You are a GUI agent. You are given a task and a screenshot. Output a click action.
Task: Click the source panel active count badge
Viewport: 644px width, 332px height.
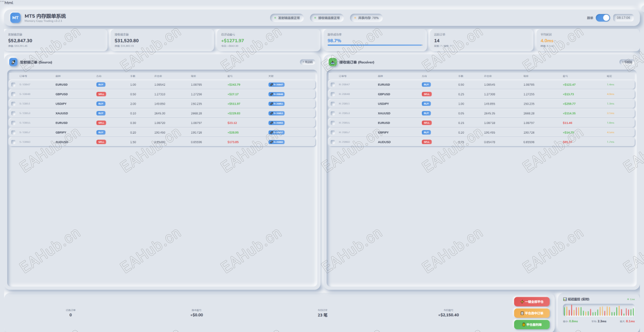tap(308, 62)
